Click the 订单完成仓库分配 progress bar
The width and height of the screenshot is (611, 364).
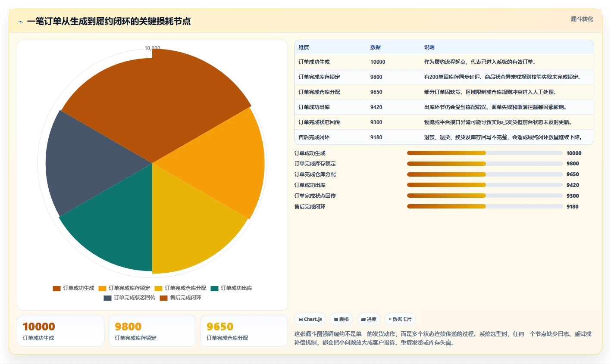pyautogui.click(x=485, y=174)
